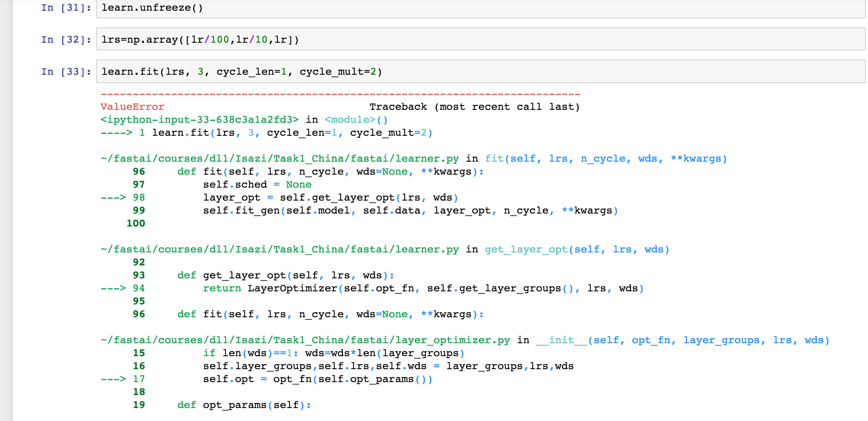Click the red dashed separator line in output
The image size is (868, 421).
coord(340,94)
